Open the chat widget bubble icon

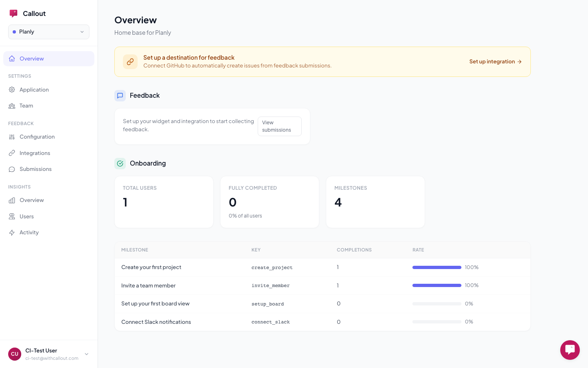coord(570,350)
